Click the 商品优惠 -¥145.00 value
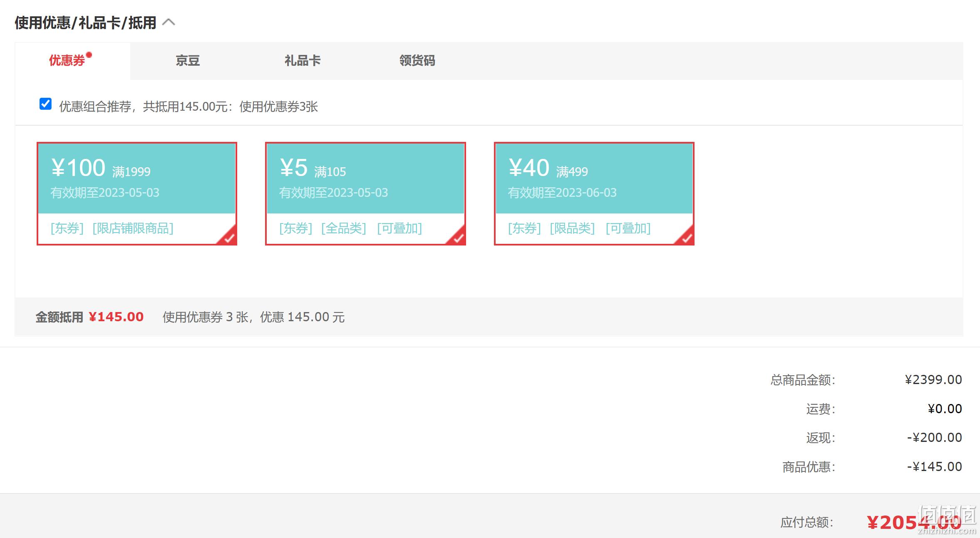 pyautogui.click(x=934, y=466)
